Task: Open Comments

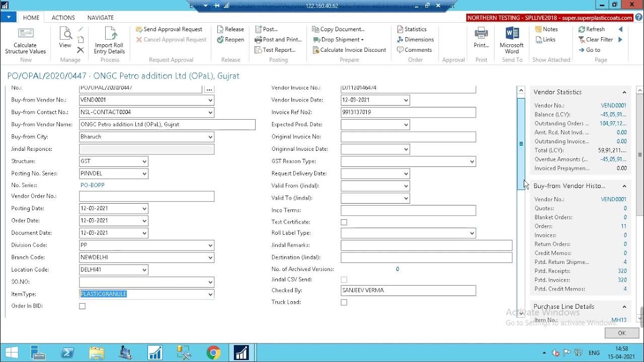Action: point(414,50)
